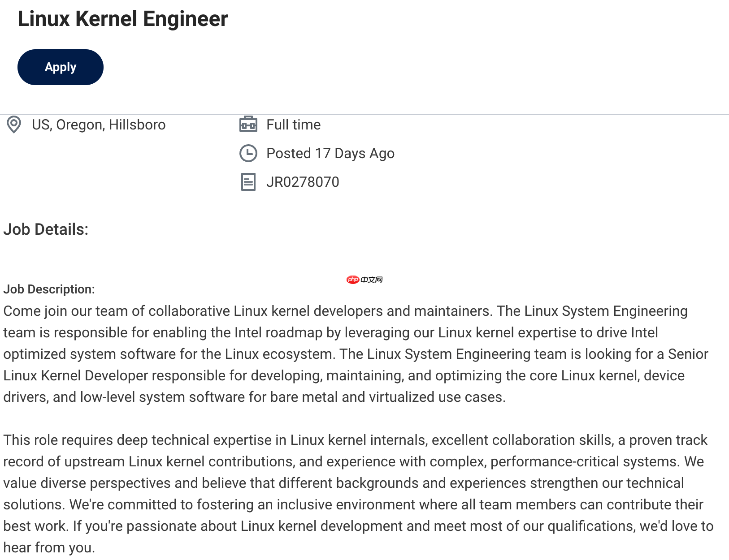Click the clock icon next to Posted 17 Days Ago

(x=248, y=153)
